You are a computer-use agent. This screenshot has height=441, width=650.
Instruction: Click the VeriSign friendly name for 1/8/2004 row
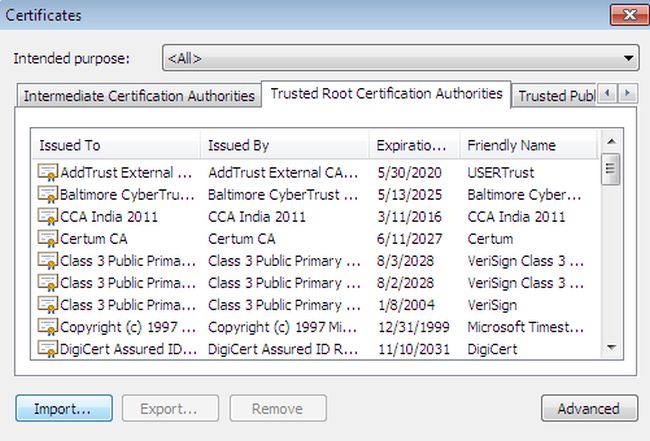(492, 305)
